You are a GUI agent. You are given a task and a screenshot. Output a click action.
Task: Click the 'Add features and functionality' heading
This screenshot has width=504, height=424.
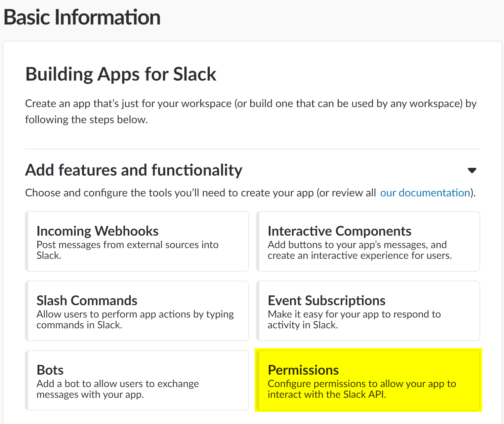pos(134,170)
